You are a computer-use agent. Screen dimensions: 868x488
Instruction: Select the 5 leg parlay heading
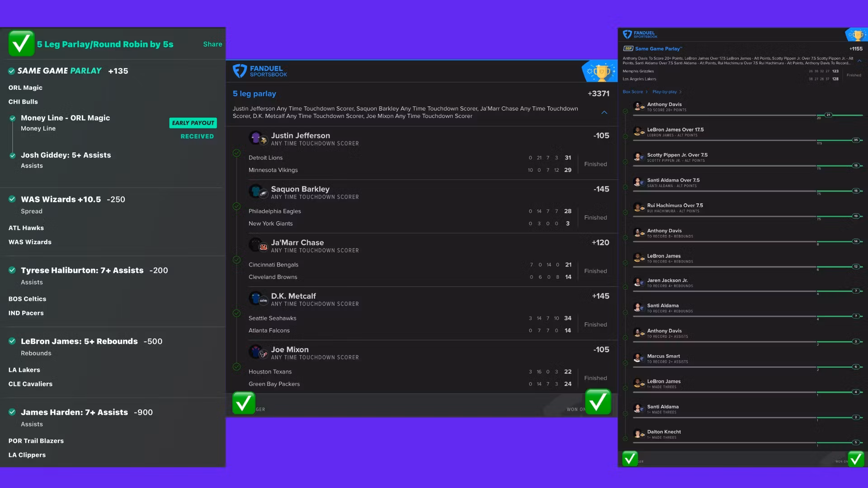click(255, 94)
